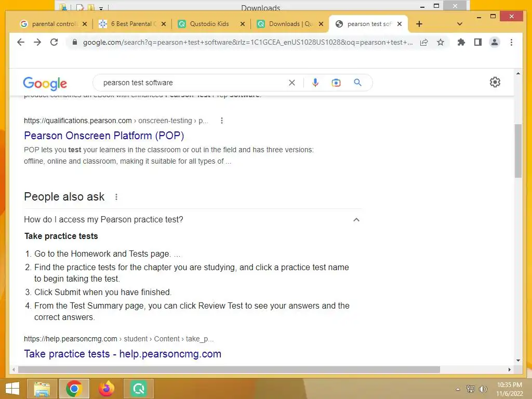Close the Downloads Qustodio tab

[x=321, y=24]
